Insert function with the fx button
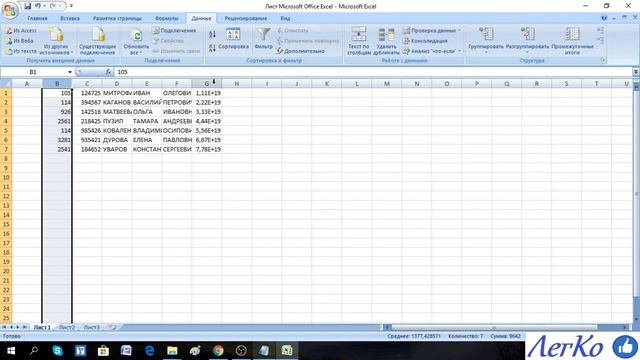This screenshot has height=360, width=640. pos(108,72)
